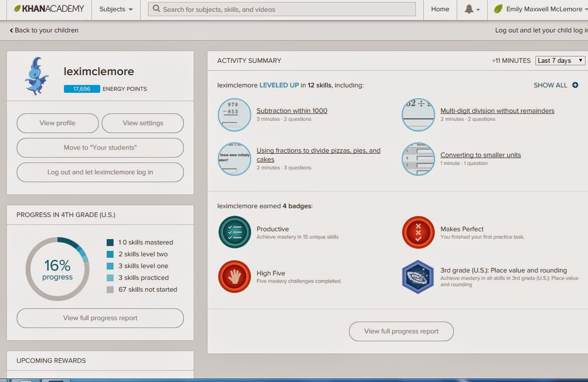The height and width of the screenshot is (382, 588).
Task: Click the 67 skills not started text
Action: [148, 290]
